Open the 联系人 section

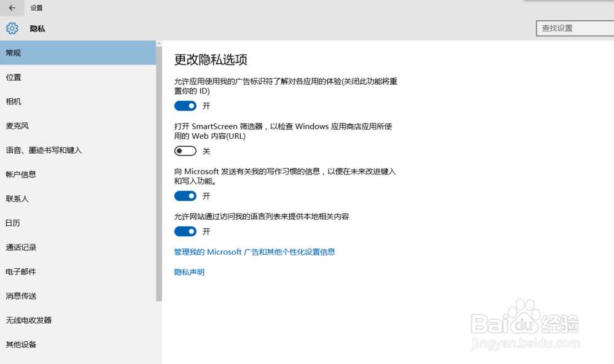point(78,198)
